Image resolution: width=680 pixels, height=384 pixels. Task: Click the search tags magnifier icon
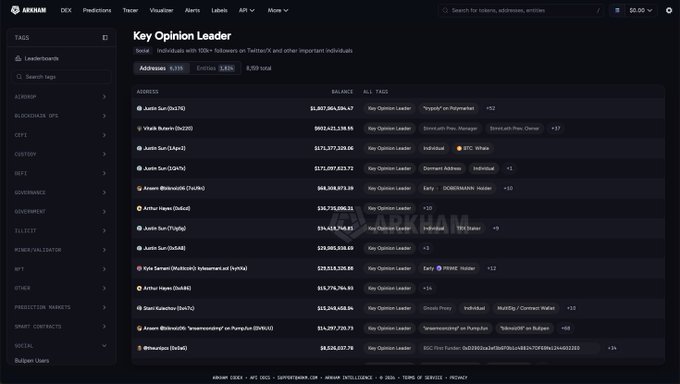click(x=19, y=77)
